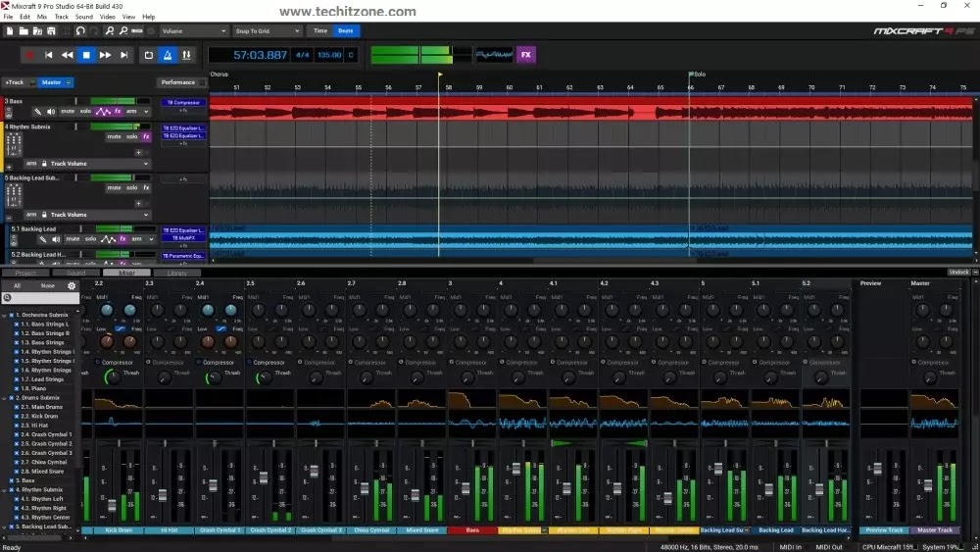
Task: Click plus icon on Rhythm Submix track
Action: 138,152
